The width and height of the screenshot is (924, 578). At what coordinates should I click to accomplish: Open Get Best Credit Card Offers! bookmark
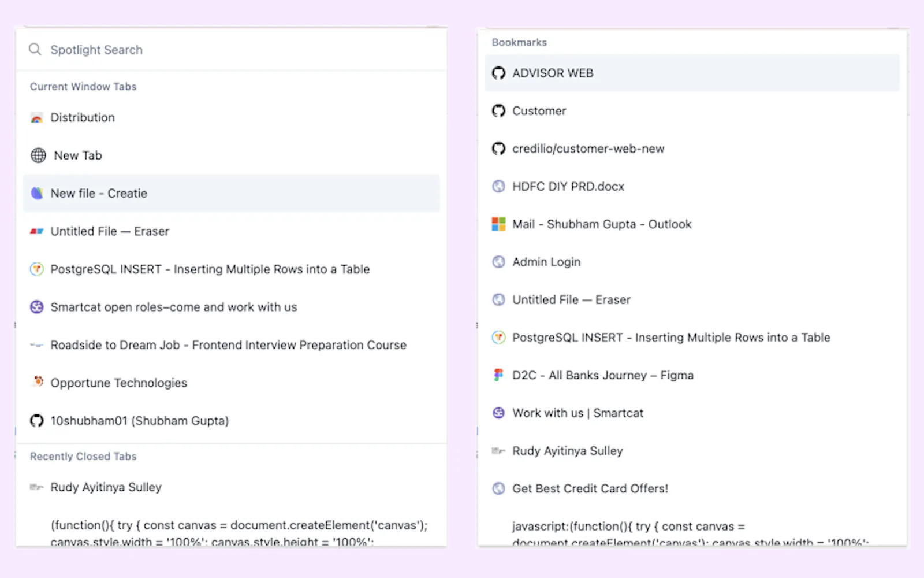click(692, 488)
